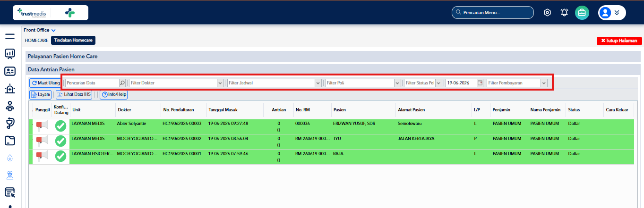Expand the Filter Pembayaran dropdown

pos(544,83)
